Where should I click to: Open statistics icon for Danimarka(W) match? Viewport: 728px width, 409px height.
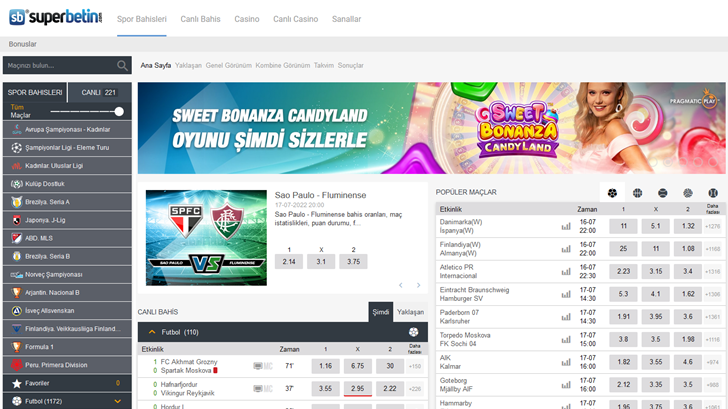tap(566, 227)
